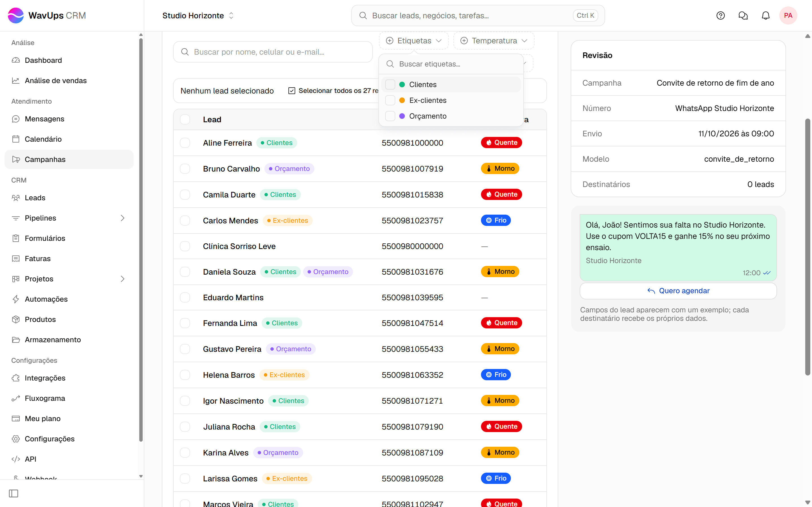Image resolution: width=812 pixels, height=507 pixels.
Task: Open the Etiquetas filter dropdown
Action: tap(414, 41)
